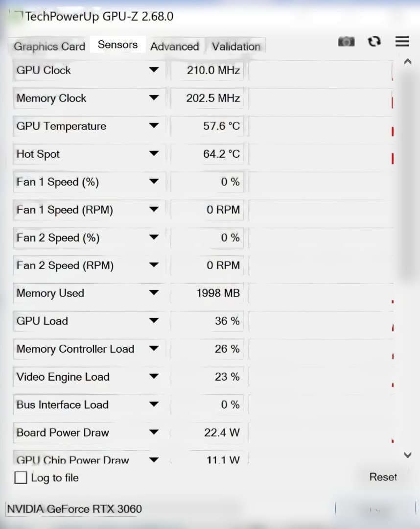Open the GPU Load sensor options
Viewport: 420px width, 529px height.
[154, 321]
